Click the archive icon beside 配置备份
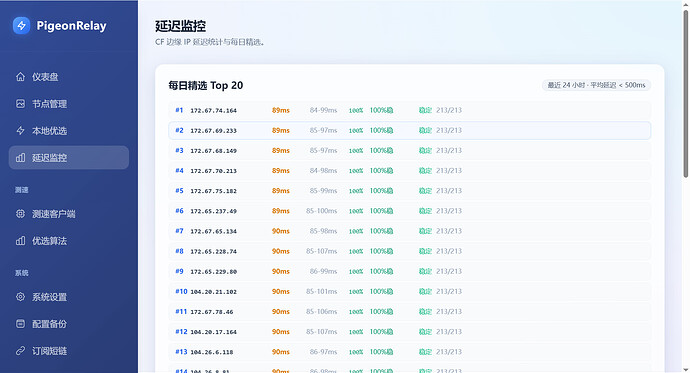This screenshot has height=373, width=690. (x=20, y=324)
